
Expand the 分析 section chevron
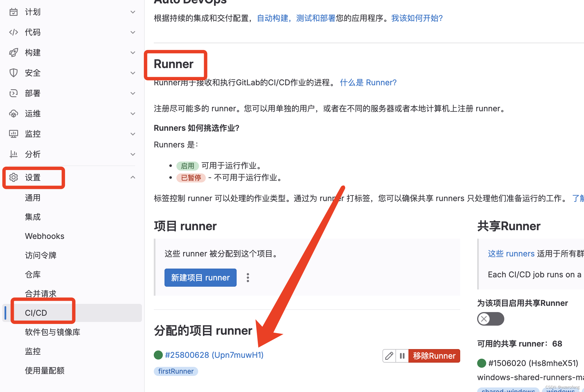click(x=133, y=154)
